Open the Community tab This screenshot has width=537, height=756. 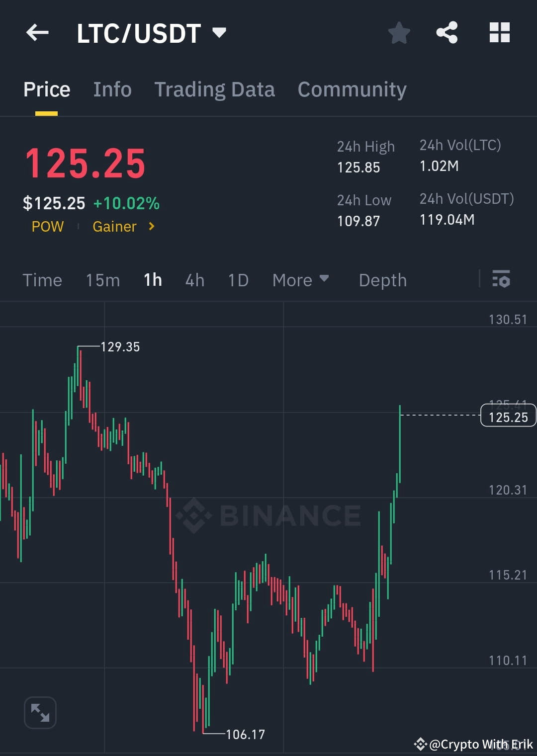point(352,89)
